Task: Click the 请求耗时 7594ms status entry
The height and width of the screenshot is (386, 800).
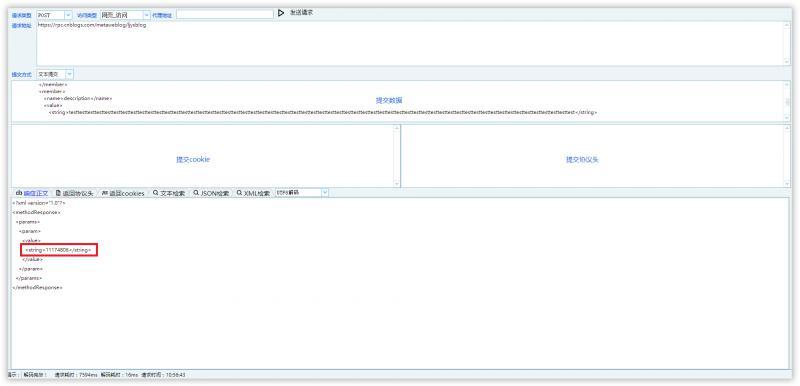Action: (x=77, y=375)
